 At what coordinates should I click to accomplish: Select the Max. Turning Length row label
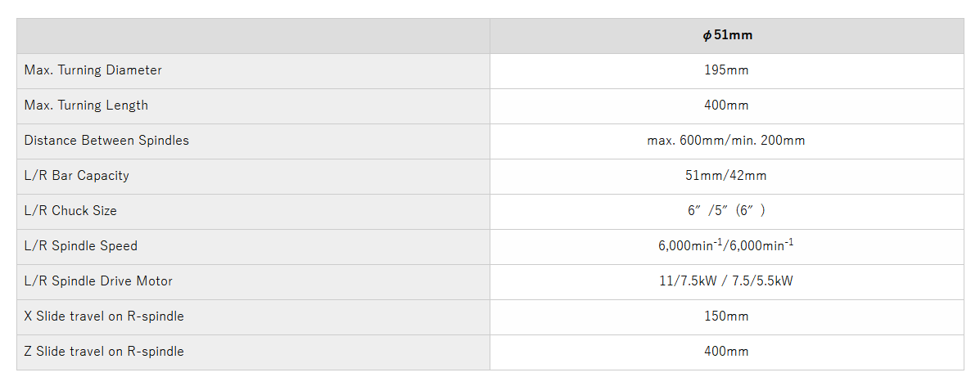pyautogui.click(x=86, y=105)
